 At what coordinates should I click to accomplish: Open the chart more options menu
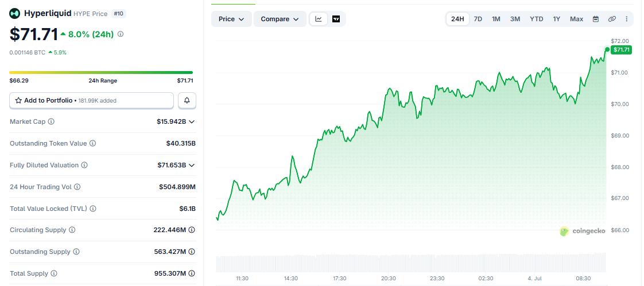coord(626,19)
